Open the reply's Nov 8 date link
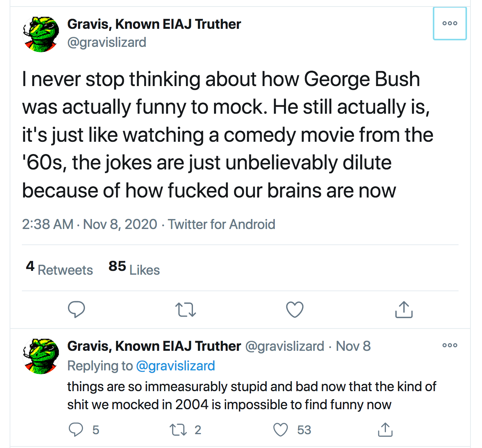The height and width of the screenshot is (448, 482). pos(353,346)
